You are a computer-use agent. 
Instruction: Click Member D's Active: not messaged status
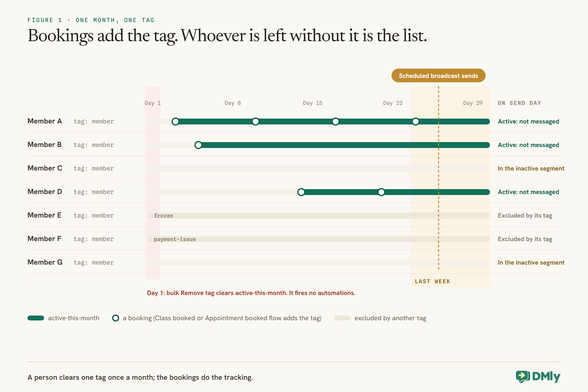coord(528,192)
